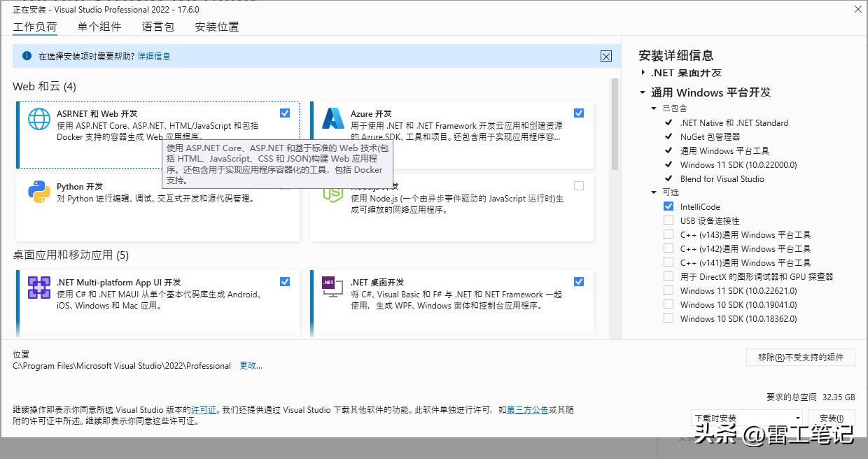Click the Node.js workload icon

tap(332, 192)
